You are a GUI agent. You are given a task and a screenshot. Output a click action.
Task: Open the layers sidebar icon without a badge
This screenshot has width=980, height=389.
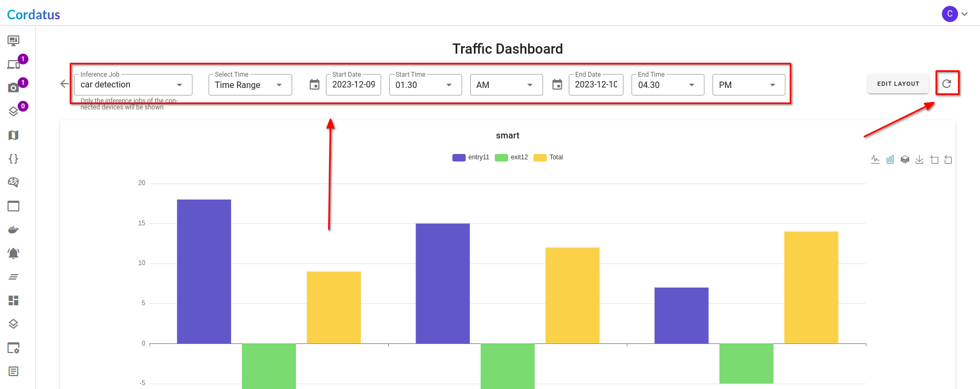(13, 324)
